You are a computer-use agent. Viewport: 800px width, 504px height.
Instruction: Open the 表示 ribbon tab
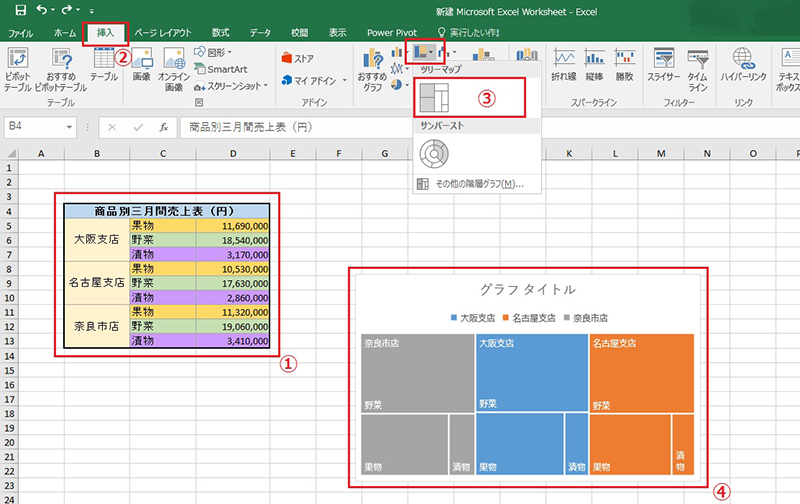tap(337, 33)
